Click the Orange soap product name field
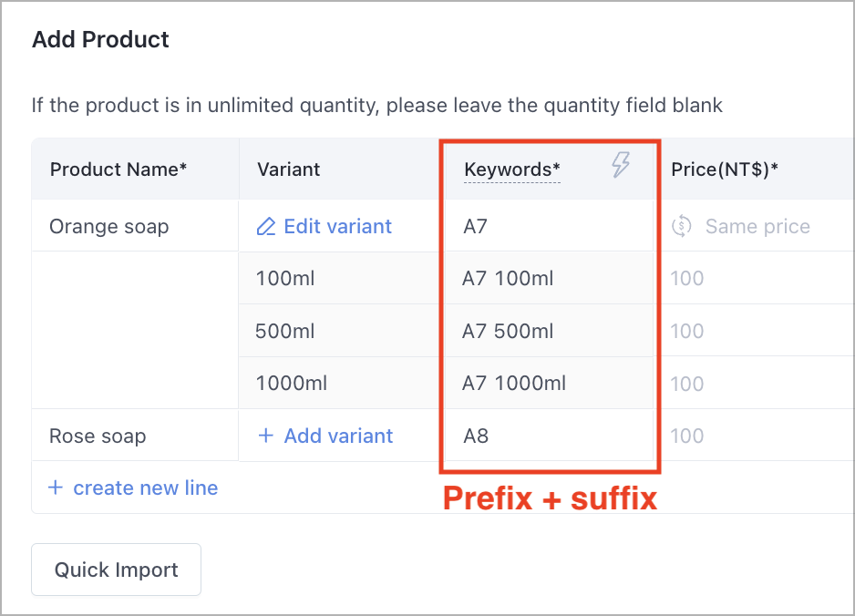 pyautogui.click(x=135, y=226)
